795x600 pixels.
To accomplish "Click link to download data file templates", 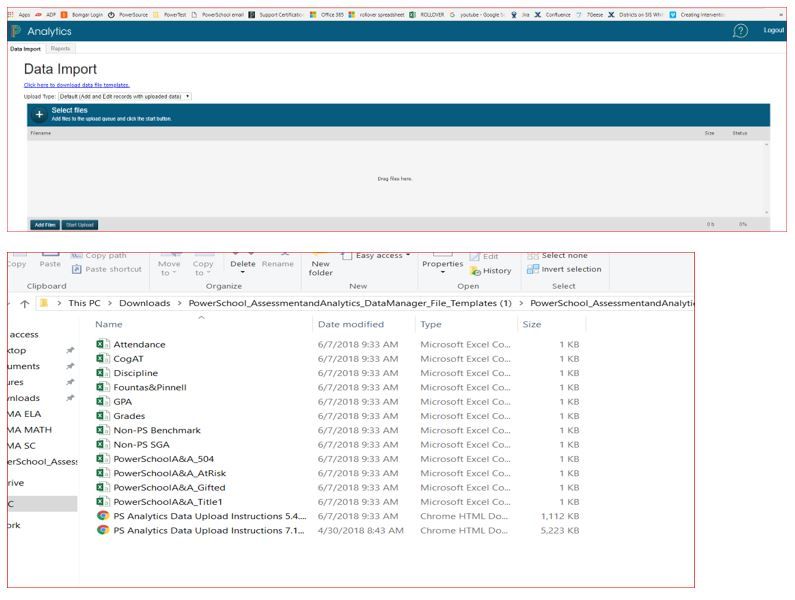I will coord(77,85).
